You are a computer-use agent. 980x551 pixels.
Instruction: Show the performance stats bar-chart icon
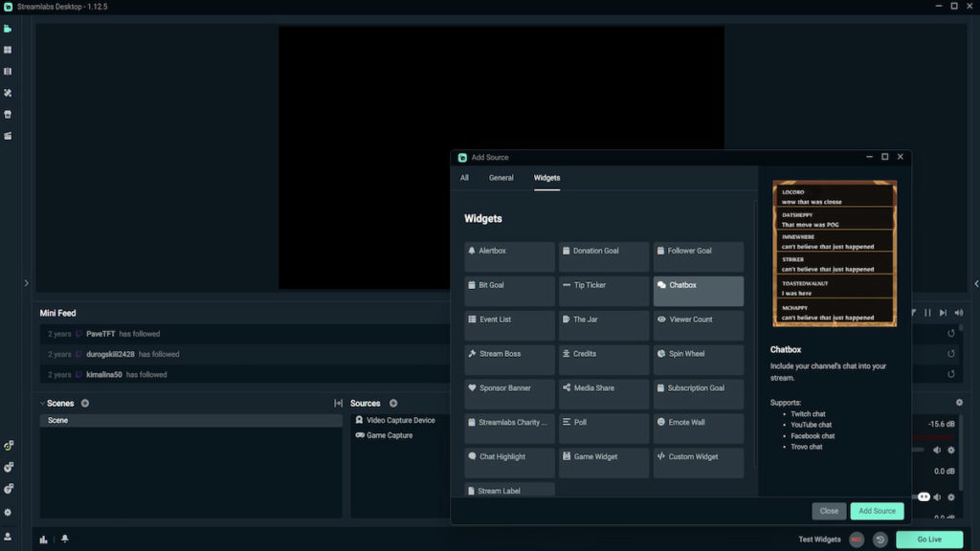[x=43, y=540]
